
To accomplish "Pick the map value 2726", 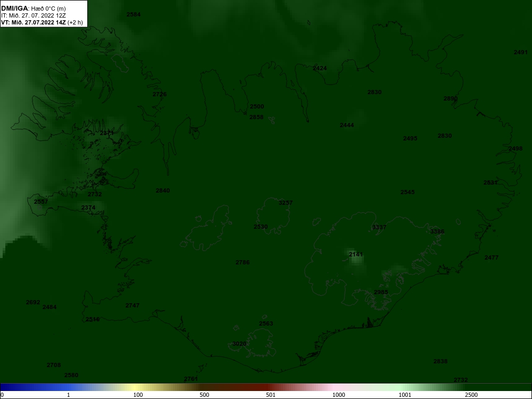I will pyautogui.click(x=160, y=94).
